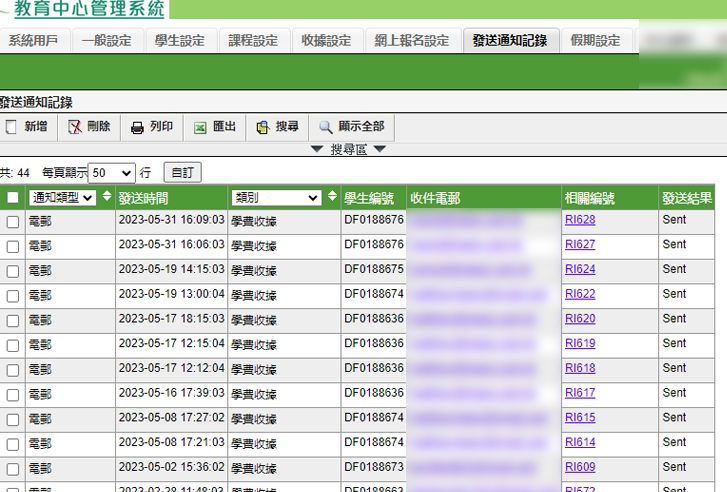Click sort arrows beside 類別 dropdown
The height and width of the screenshot is (492, 727).
(332, 196)
